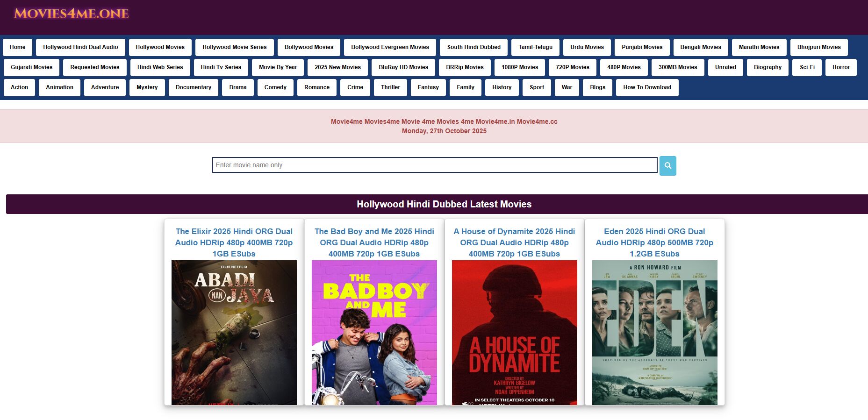Click the blue search magnifier button
Screen dimensions: 868x420
pos(667,165)
